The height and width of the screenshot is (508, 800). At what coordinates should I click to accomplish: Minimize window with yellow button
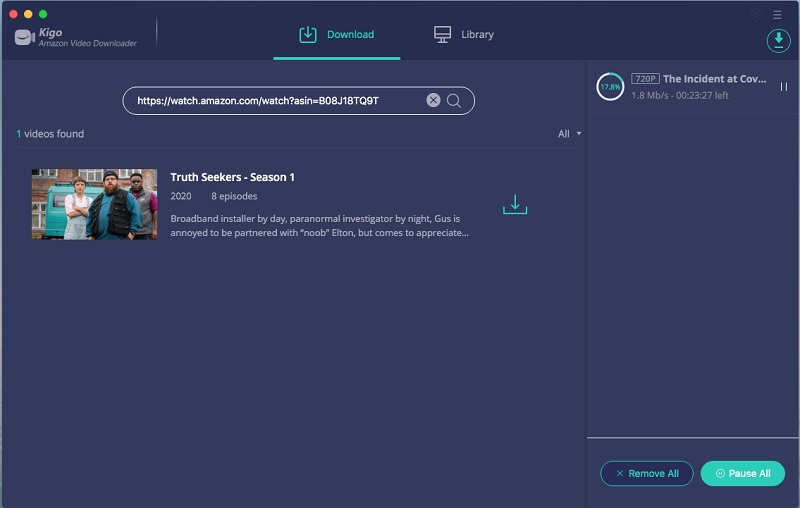(x=28, y=14)
